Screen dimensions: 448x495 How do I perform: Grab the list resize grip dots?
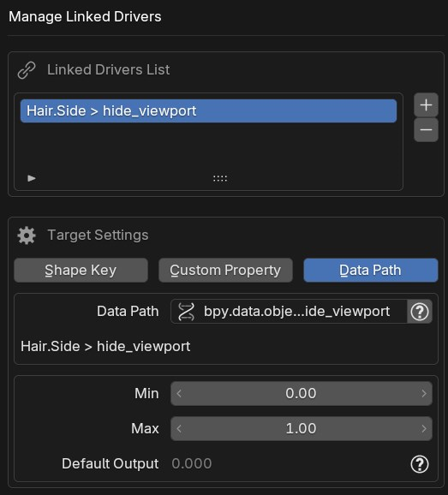[220, 179]
